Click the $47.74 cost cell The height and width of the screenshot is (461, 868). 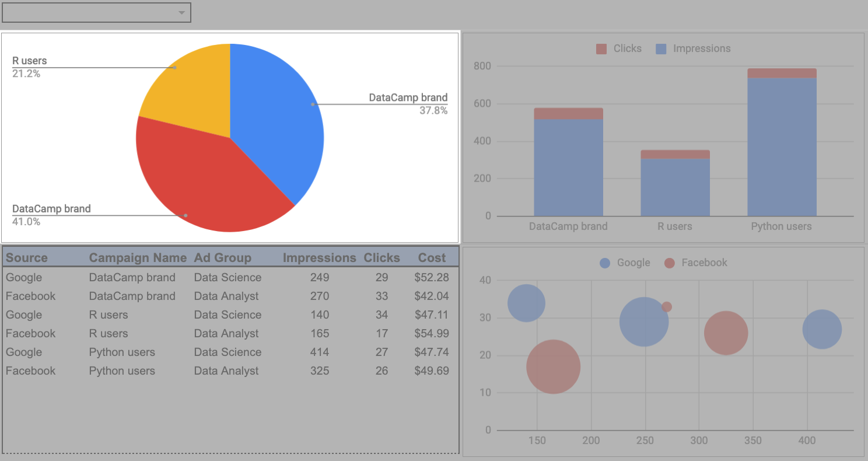pyautogui.click(x=432, y=352)
